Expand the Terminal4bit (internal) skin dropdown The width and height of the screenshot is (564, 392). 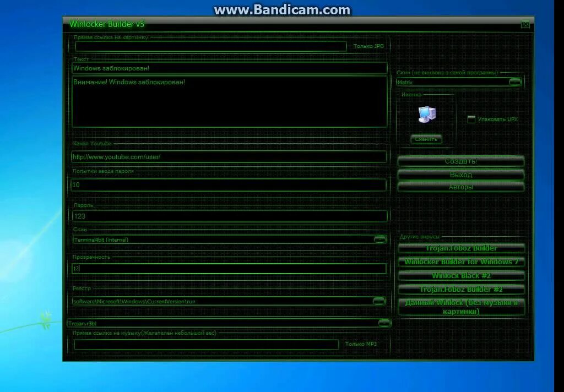380,239
